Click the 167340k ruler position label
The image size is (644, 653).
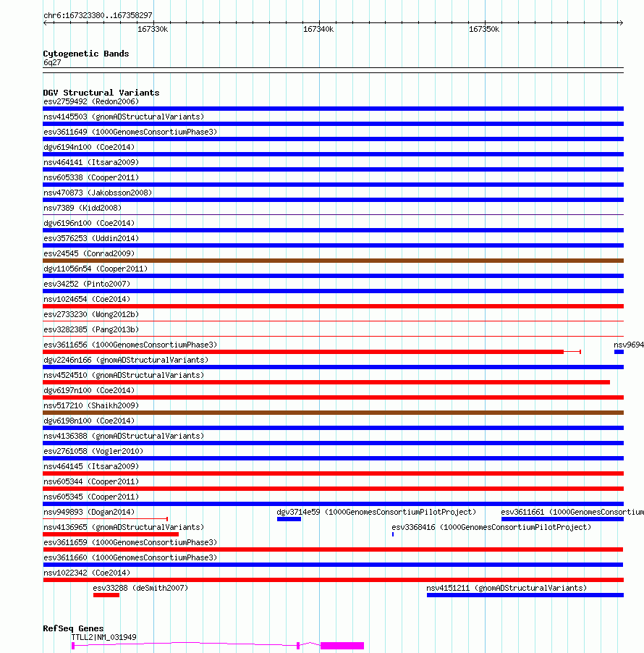point(318,29)
